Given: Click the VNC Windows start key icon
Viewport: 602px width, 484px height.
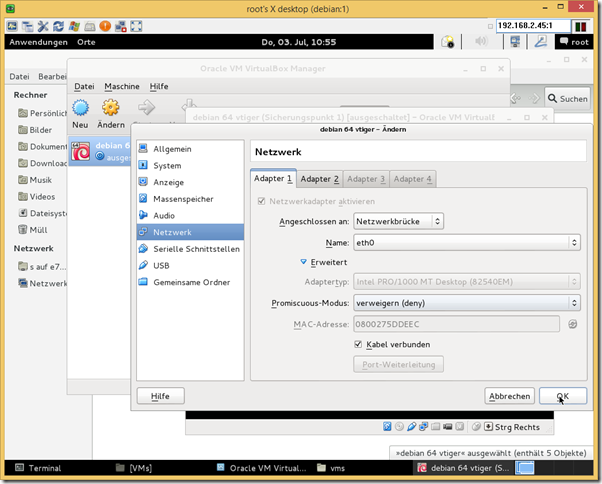Looking at the screenshot, I should (x=74, y=26).
